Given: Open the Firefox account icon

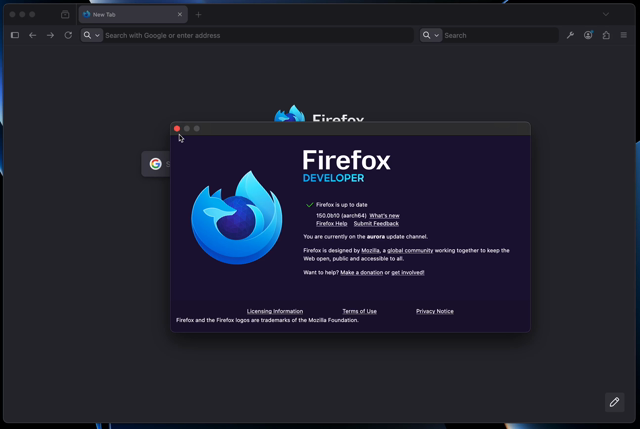Looking at the screenshot, I should pos(588,35).
